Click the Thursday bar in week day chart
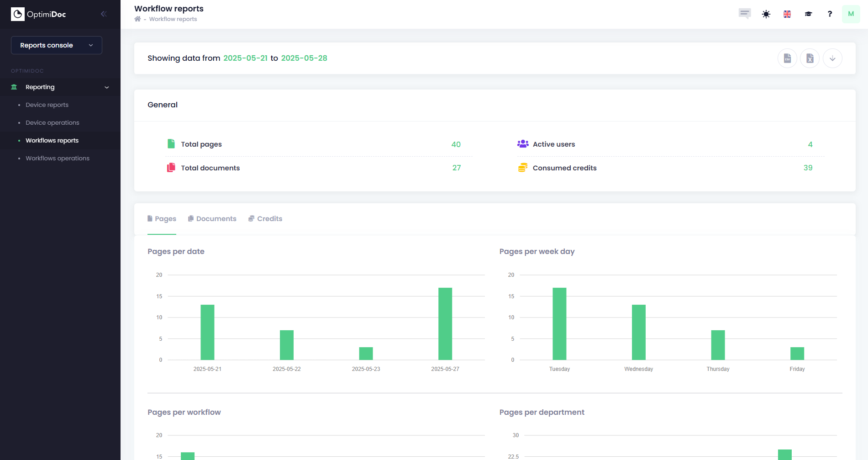The image size is (868, 460). click(x=718, y=345)
